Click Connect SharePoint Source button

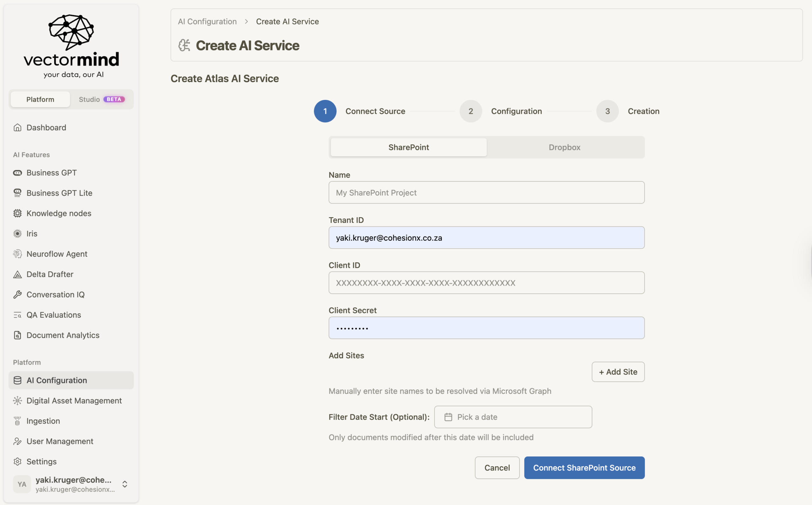pos(585,468)
